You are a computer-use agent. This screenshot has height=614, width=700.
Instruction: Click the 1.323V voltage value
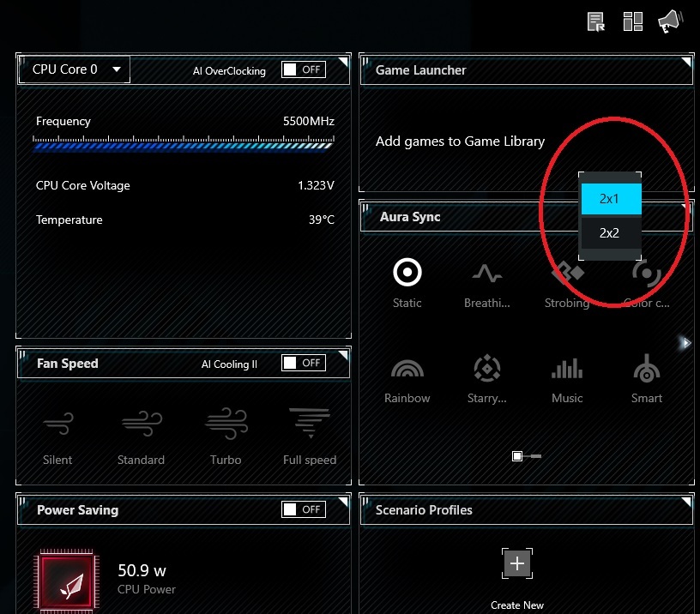tap(316, 185)
